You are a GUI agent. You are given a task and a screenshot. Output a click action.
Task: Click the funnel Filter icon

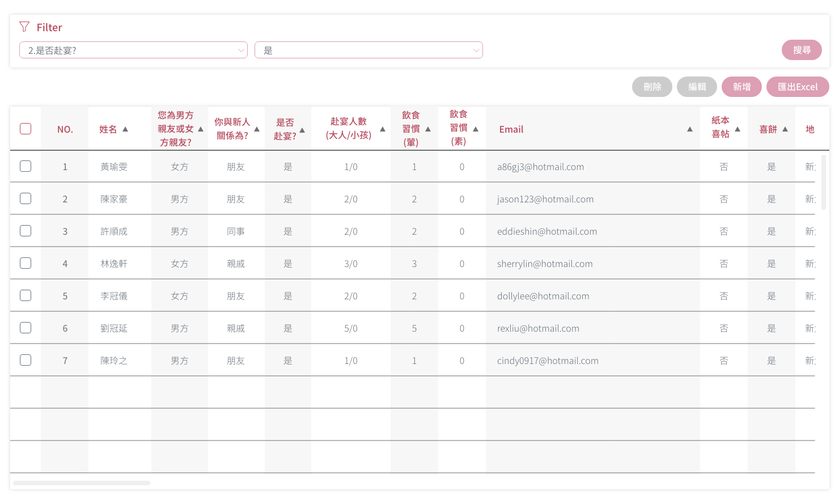click(24, 27)
